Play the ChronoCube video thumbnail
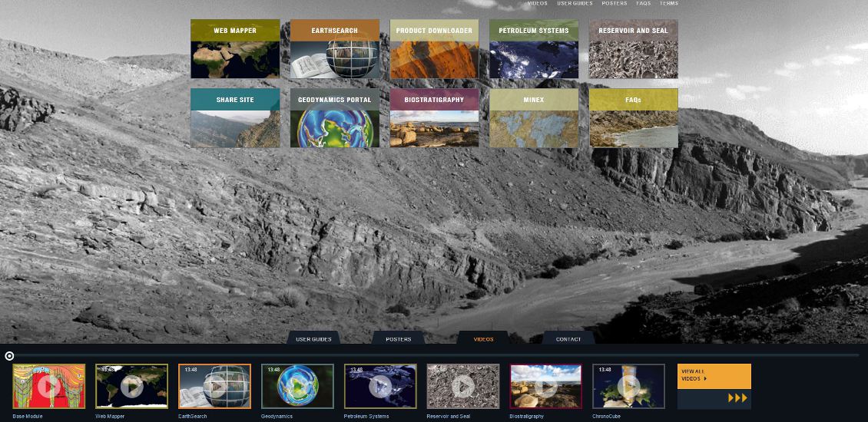Screen dimensions: 868x422 pos(628,387)
